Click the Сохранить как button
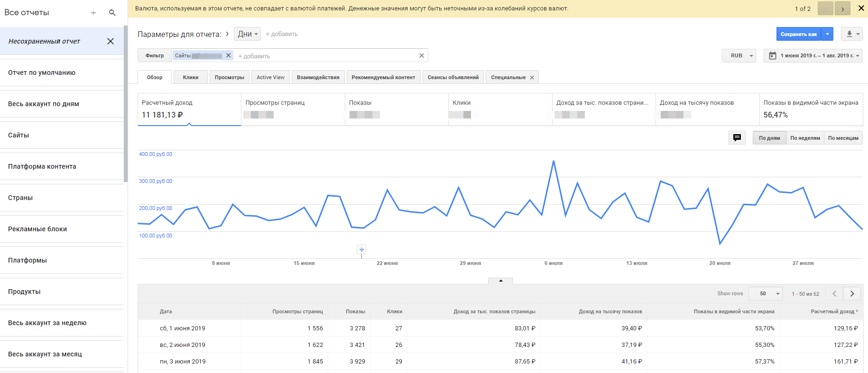Viewport: 868px width, 373px height. (798, 34)
